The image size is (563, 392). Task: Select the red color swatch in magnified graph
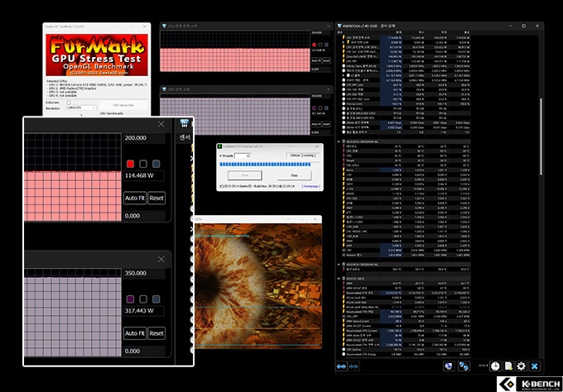click(130, 164)
